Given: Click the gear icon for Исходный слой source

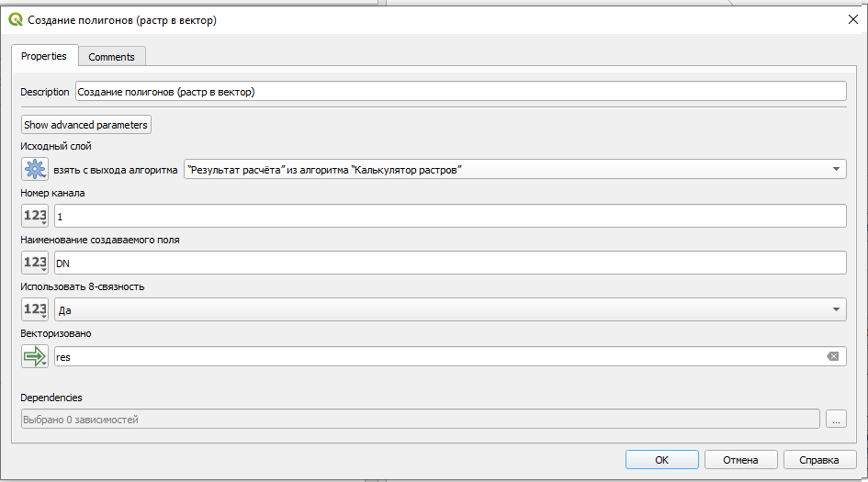Looking at the screenshot, I should coord(35,169).
